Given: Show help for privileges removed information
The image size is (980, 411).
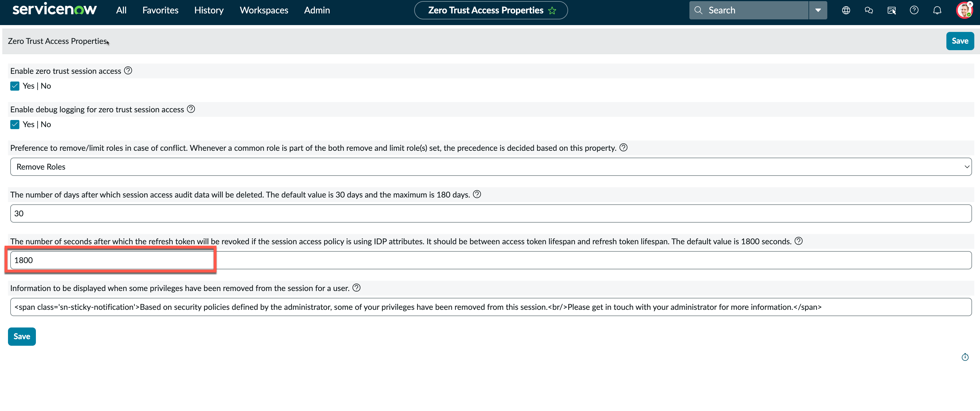Looking at the screenshot, I should (356, 288).
